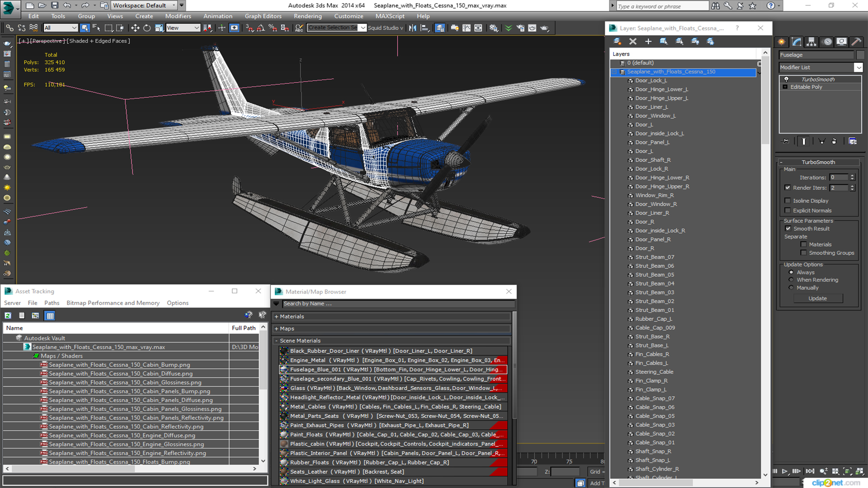The height and width of the screenshot is (488, 868).
Task: Click Delete layer X icon in Layer window
Action: point(633,41)
